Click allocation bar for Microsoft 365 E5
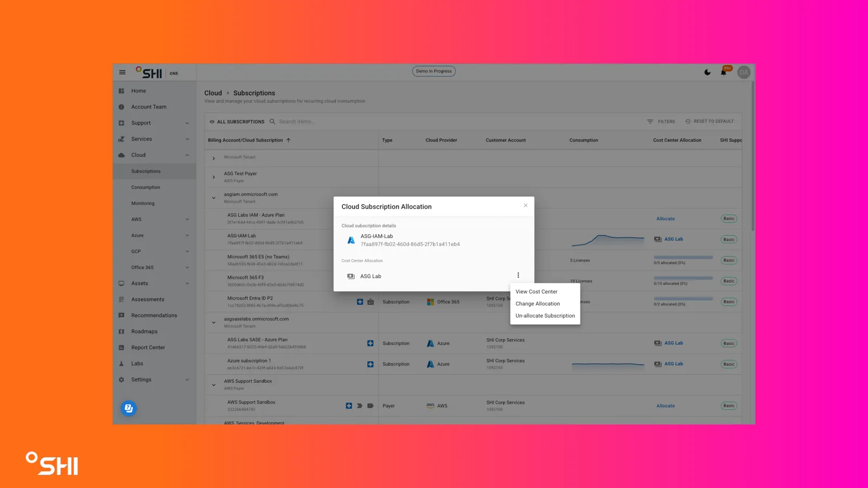This screenshot has width=868, height=488. [683, 258]
